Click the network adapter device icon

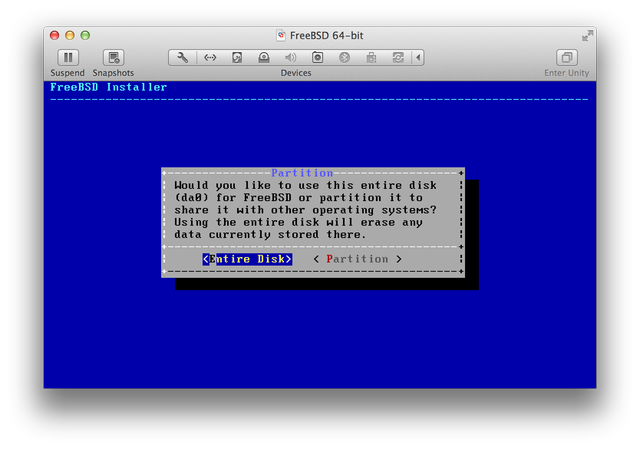point(210,58)
